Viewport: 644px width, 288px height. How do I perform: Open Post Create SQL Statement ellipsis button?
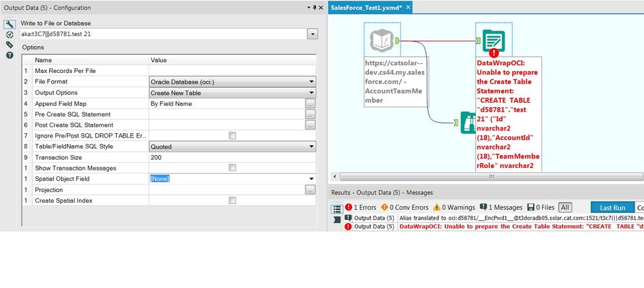[311, 125]
